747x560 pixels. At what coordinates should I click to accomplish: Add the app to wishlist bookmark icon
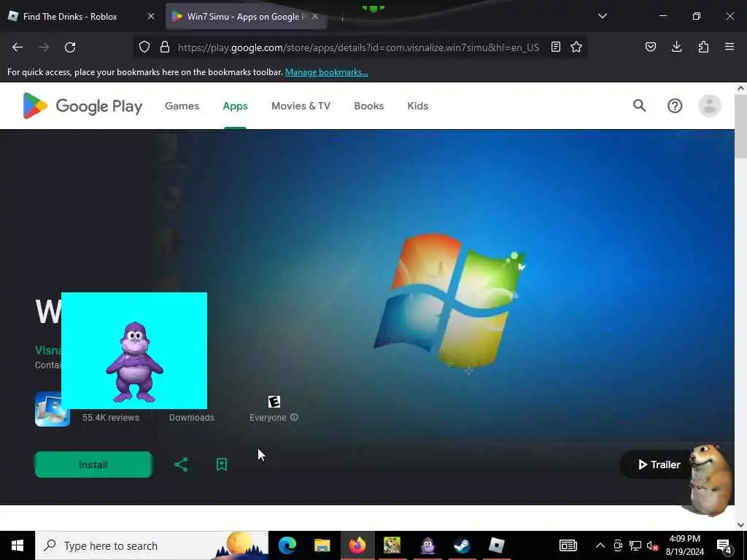point(222,464)
